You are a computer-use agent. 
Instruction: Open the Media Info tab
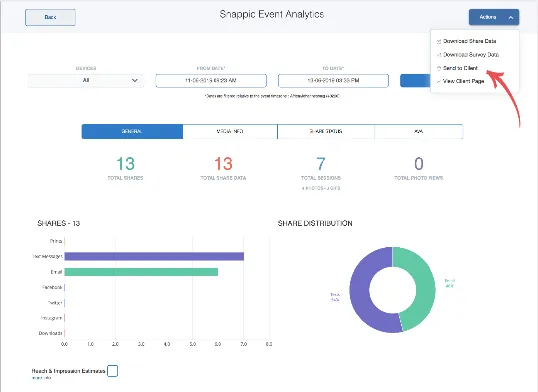(x=230, y=131)
